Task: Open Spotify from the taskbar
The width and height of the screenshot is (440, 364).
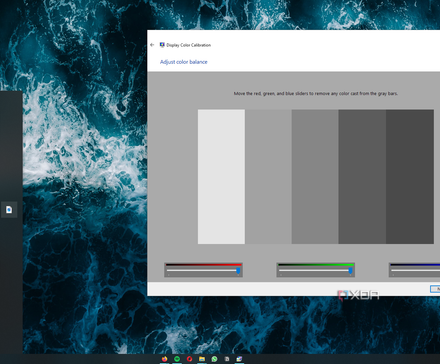Action: 177,359
